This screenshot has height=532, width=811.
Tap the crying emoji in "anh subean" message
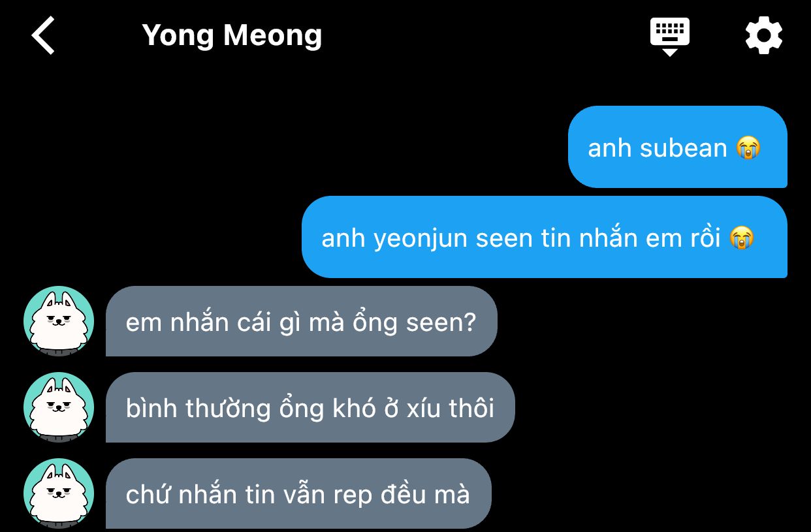click(x=748, y=148)
